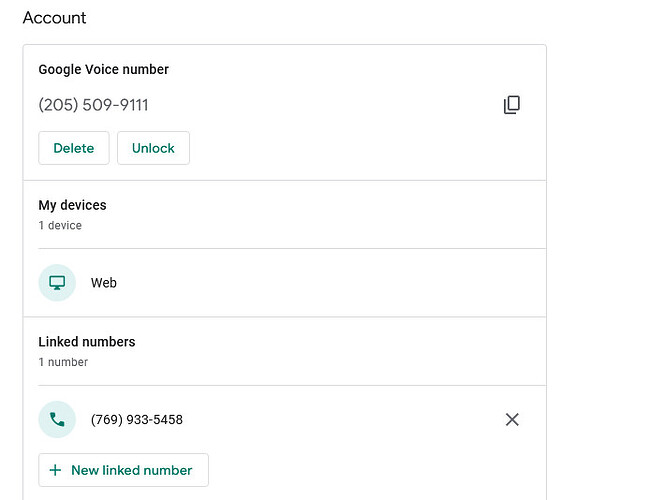
Task: Click the green monitor icon for Web device
Action: click(x=57, y=283)
